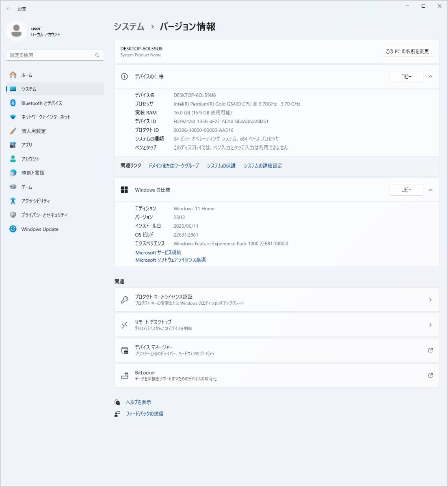Open 時刻と言語 settings

[55, 173]
